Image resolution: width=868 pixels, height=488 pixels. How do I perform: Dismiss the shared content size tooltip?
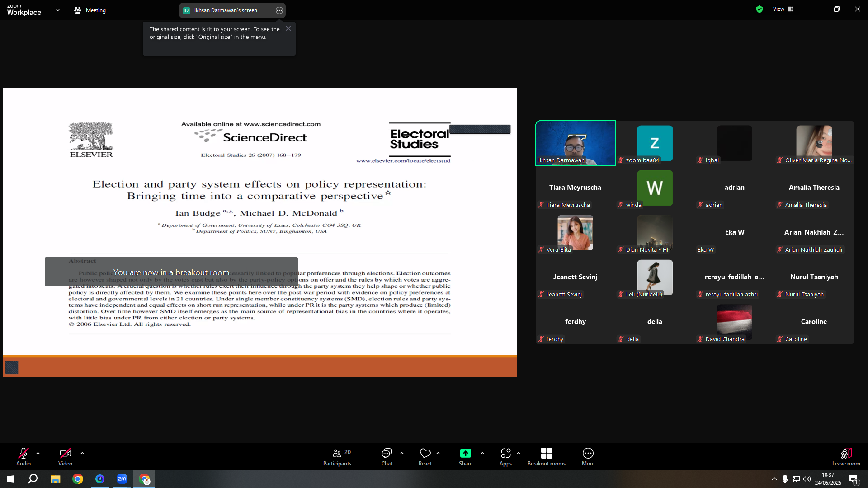(x=288, y=28)
